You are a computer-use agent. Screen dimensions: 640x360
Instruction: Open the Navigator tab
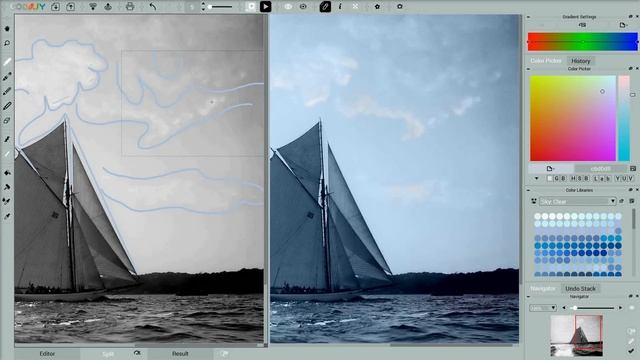tap(542, 289)
